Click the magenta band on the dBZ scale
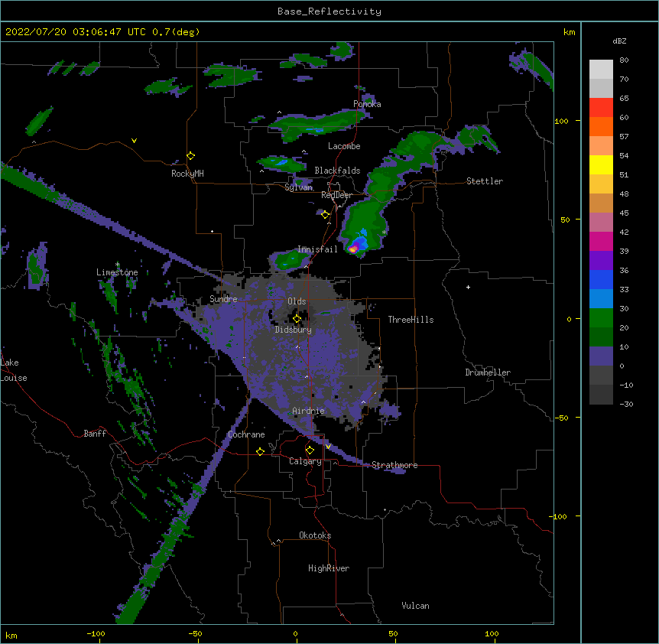 (x=601, y=241)
